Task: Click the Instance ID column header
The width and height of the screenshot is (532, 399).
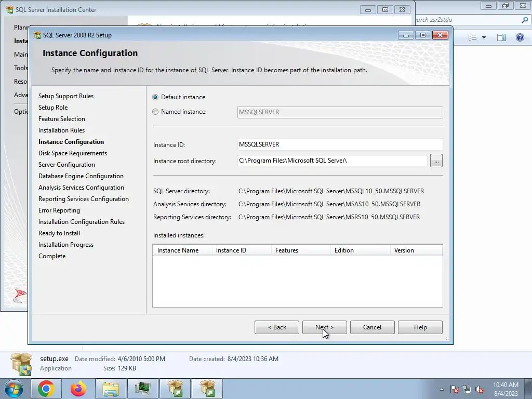Action: coord(242,250)
